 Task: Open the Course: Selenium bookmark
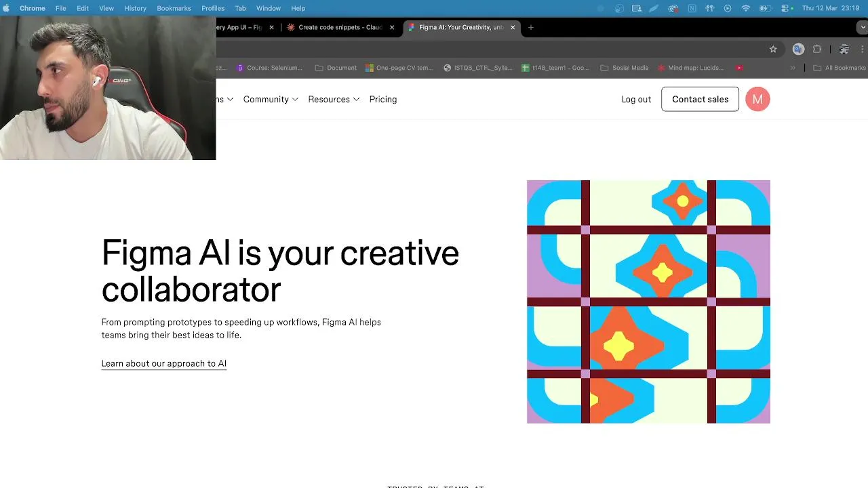click(x=269, y=68)
